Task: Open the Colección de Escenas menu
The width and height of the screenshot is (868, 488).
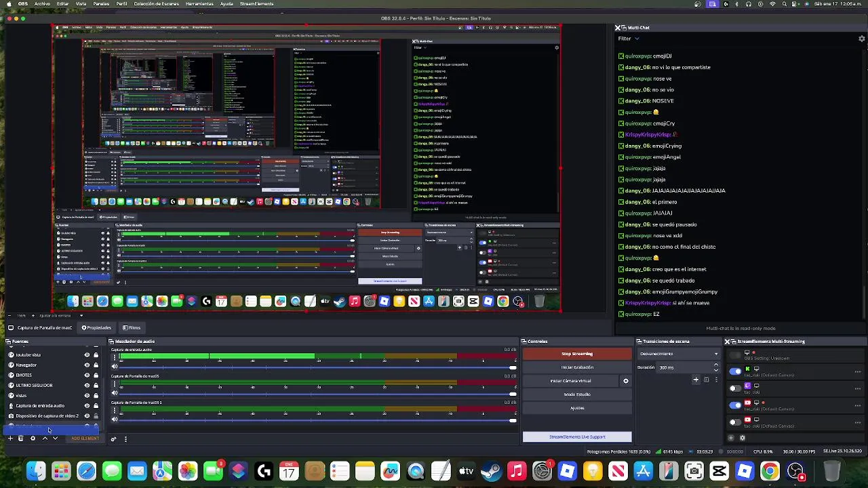Action: point(156,4)
